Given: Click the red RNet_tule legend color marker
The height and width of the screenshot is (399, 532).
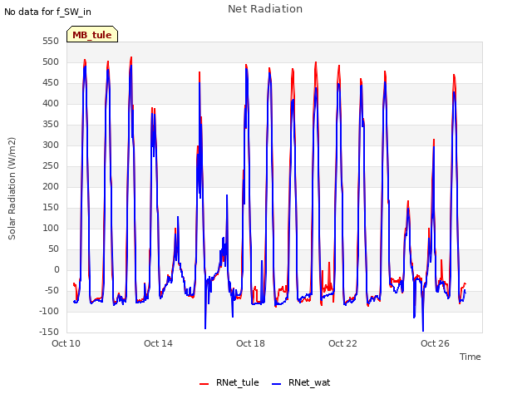Looking at the screenshot, I should click(204, 384).
